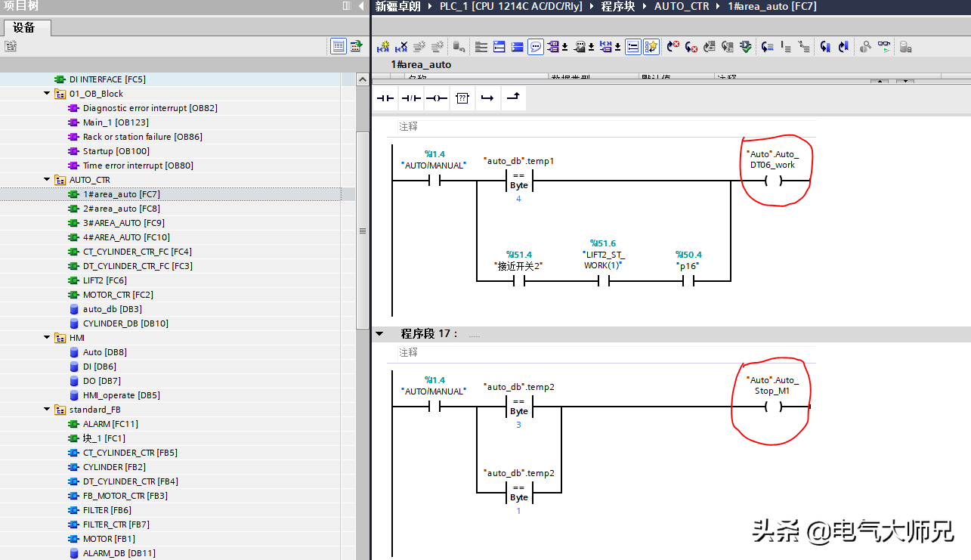Viewport: 971px width, 560px height.
Task: Insert an output coil instruction
Action: coord(437,98)
